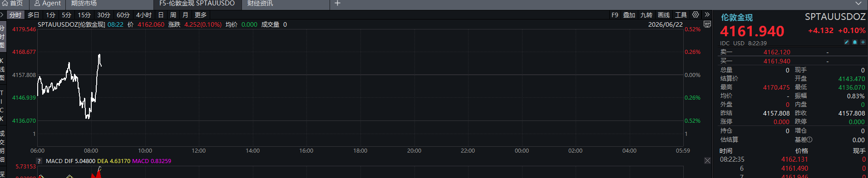868x178 pixels.
Task: Click the WP monitor icon beside chart
Action: pos(707,24)
